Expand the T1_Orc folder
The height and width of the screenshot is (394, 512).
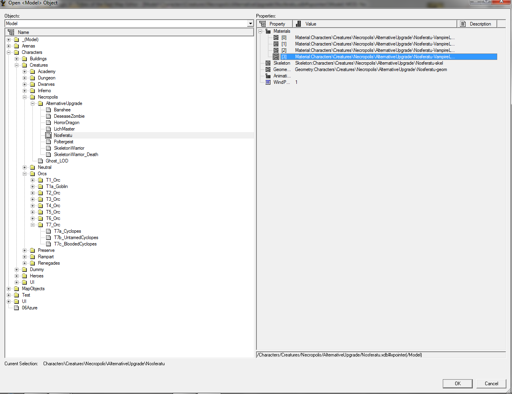pos(33,180)
